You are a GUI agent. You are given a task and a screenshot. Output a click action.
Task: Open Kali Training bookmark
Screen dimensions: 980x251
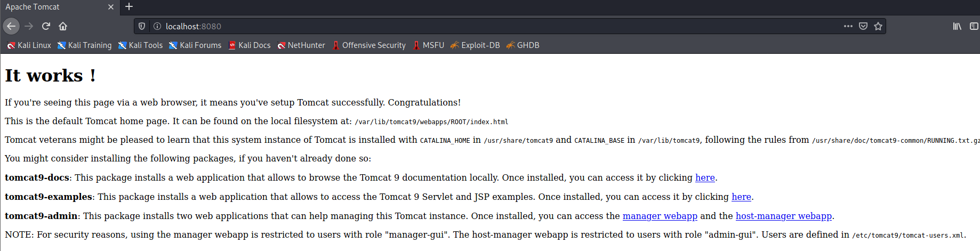pyautogui.click(x=85, y=45)
